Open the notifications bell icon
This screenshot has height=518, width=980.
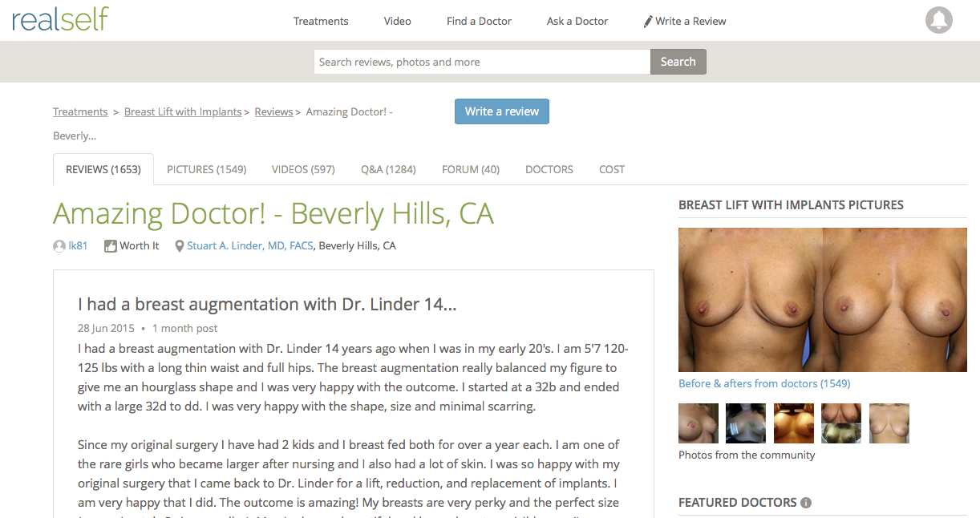(x=939, y=20)
